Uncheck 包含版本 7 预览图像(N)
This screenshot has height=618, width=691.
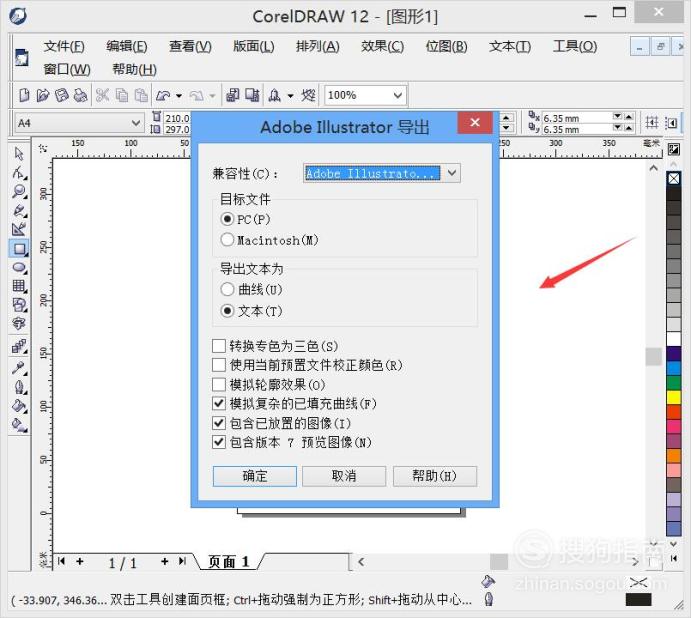click(219, 442)
